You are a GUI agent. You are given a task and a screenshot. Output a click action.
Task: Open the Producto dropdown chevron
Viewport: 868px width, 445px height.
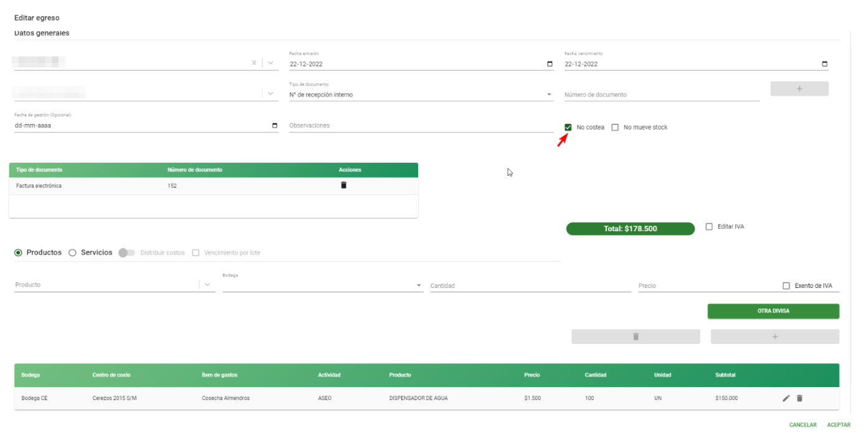[x=208, y=284]
